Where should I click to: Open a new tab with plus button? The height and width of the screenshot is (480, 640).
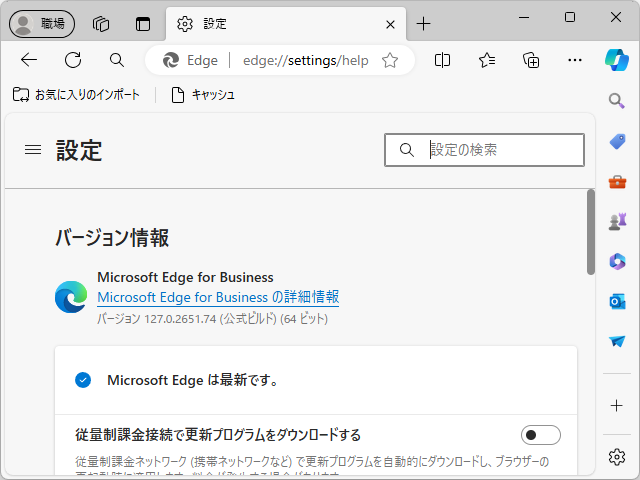pyautogui.click(x=423, y=24)
